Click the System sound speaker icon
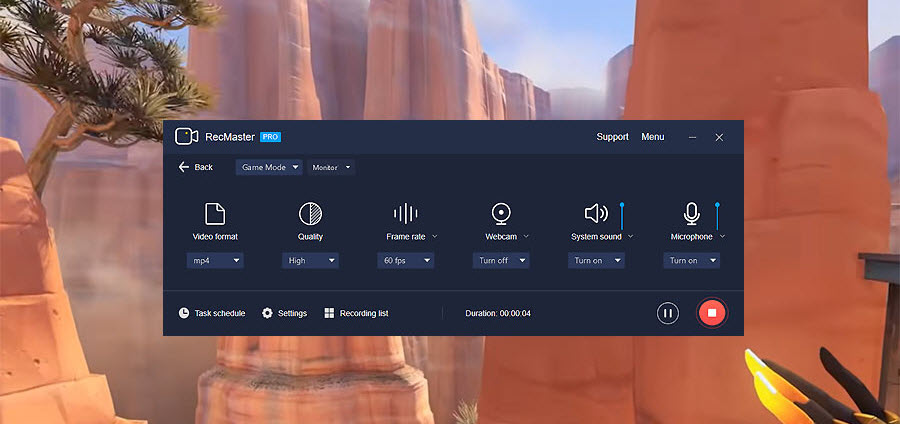 pyautogui.click(x=596, y=213)
